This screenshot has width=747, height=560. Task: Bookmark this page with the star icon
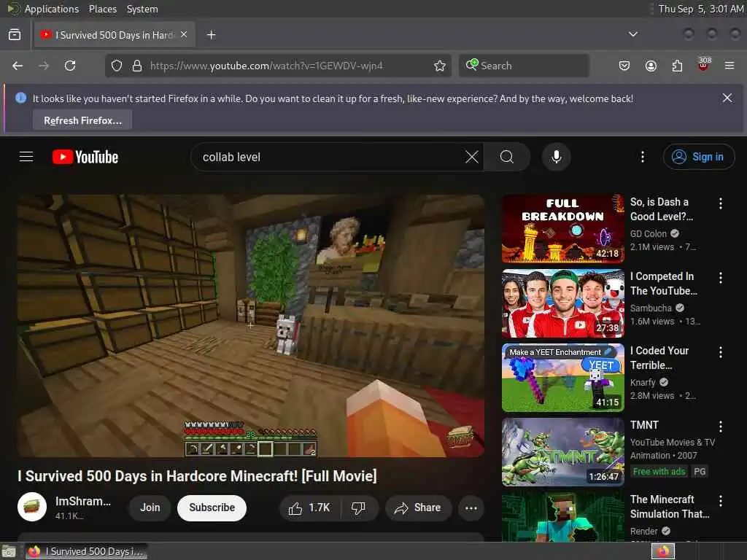click(x=440, y=66)
